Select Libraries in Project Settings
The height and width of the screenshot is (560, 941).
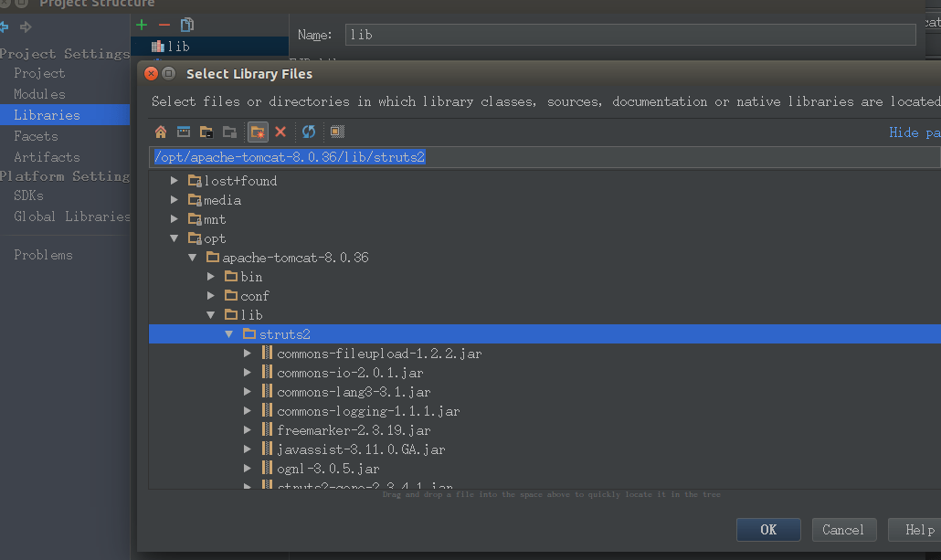pyautogui.click(x=65, y=115)
